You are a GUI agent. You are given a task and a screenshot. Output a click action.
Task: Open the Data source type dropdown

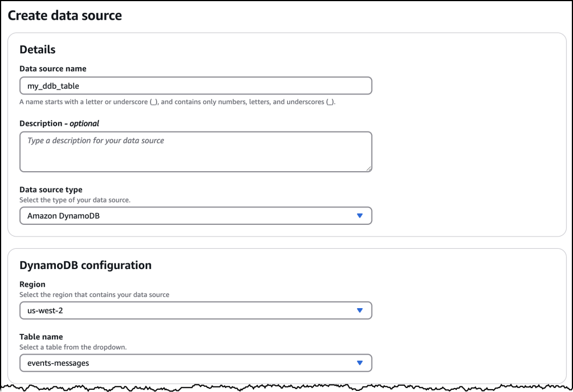pos(196,215)
